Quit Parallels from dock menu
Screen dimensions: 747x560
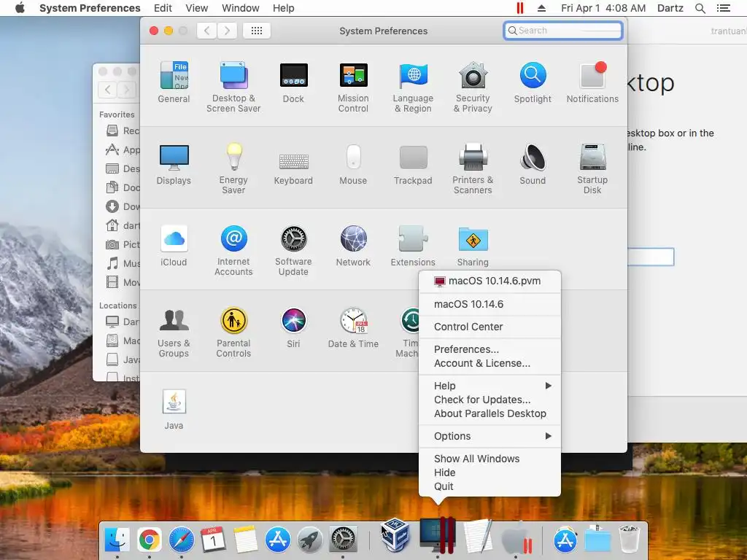click(489, 486)
